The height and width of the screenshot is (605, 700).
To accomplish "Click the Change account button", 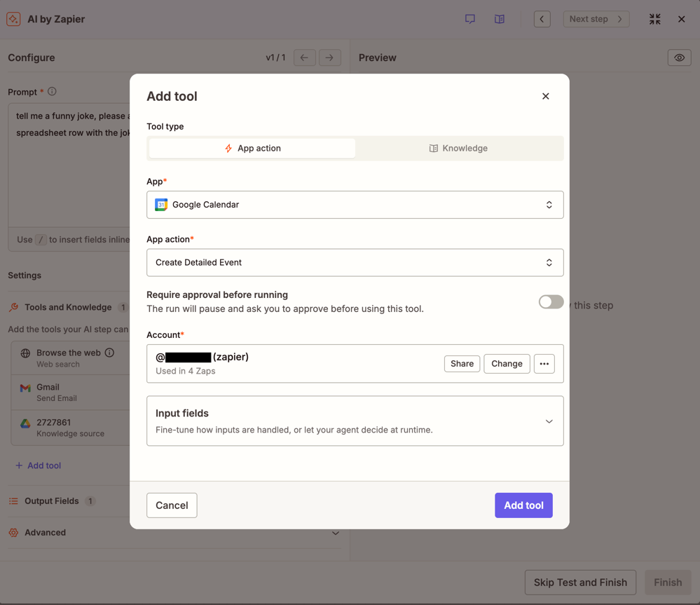I will point(507,363).
